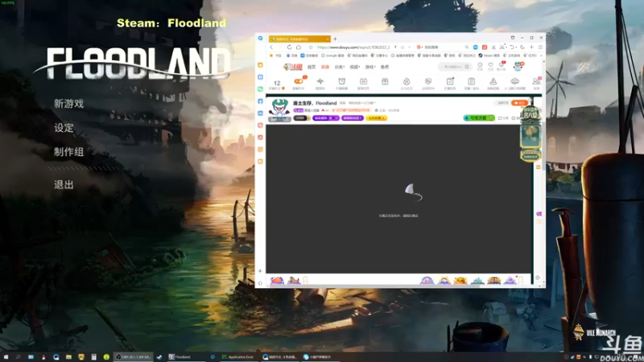Click the gift box icon in streamer toolbar
Screen dimensions: 644x362
coord(385,82)
